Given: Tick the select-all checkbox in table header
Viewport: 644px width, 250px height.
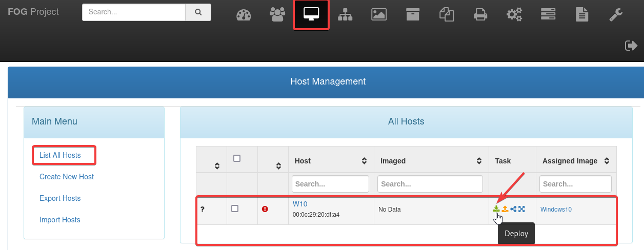Looking at the screenshot, I should pyautogui.click(x=237, y=158).
